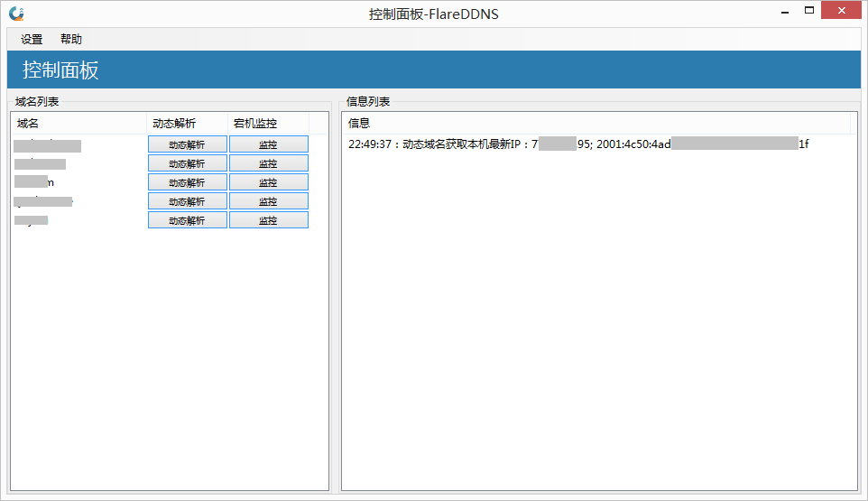Viewport: 868px width, 501px height.
Task: Click 动态解析 button in second domain row
Action: coord(187,163)
